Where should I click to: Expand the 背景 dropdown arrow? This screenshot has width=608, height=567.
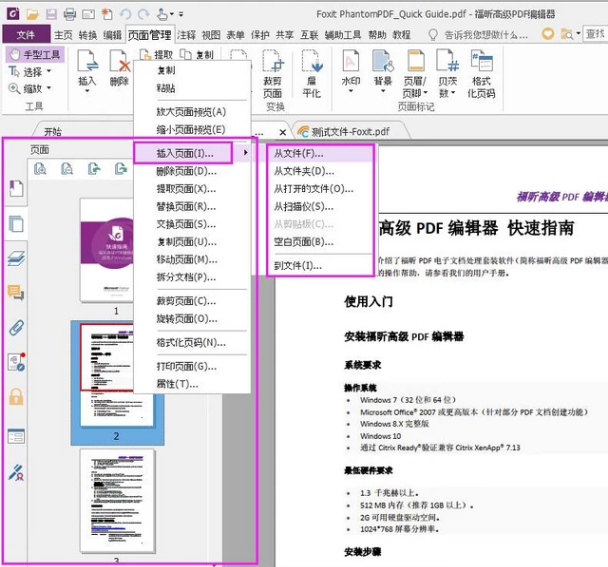(x=383, y=91)
